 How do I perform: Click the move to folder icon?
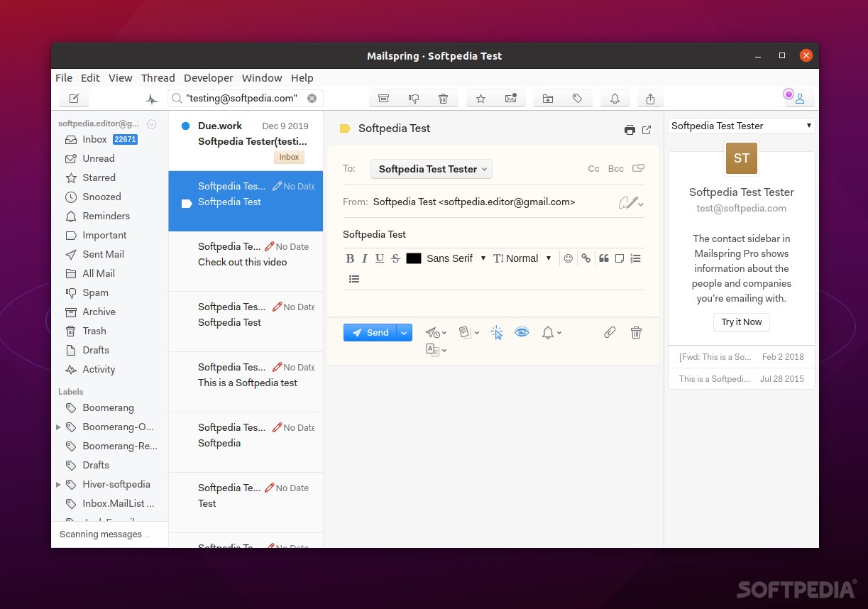coord(548,99)
